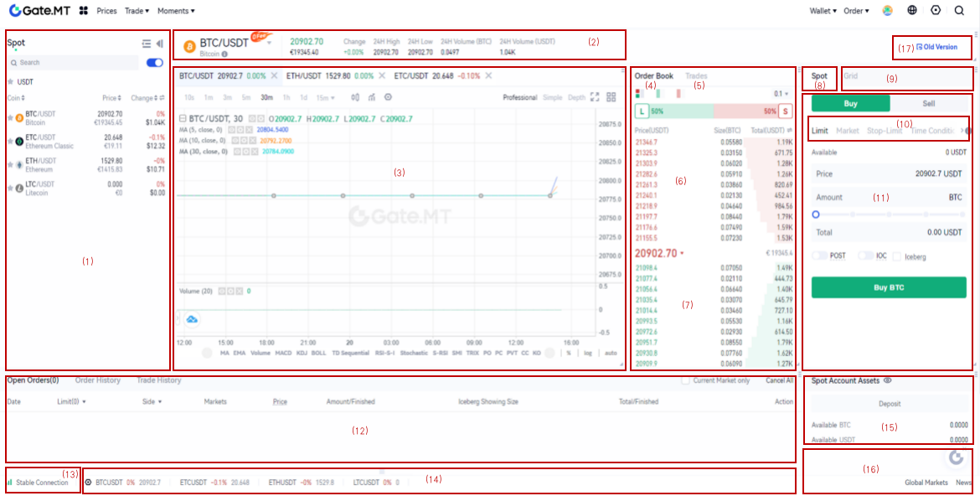Image resolution: width=980 pixels, height=496 pixels.
Task: Collapse the Spot market list panel
Action: click(x=160, y=44)
